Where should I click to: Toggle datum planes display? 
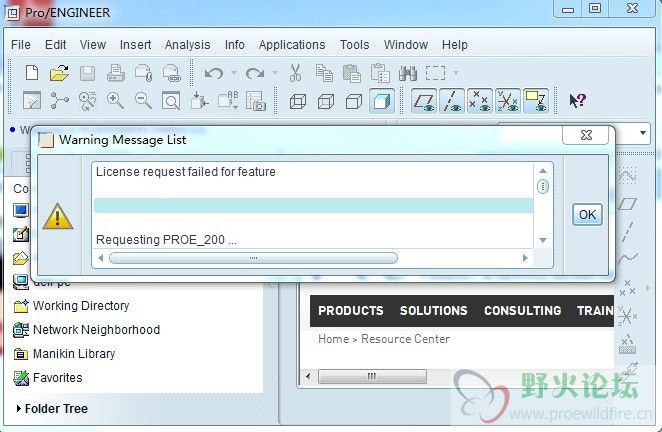coord(424,101)
